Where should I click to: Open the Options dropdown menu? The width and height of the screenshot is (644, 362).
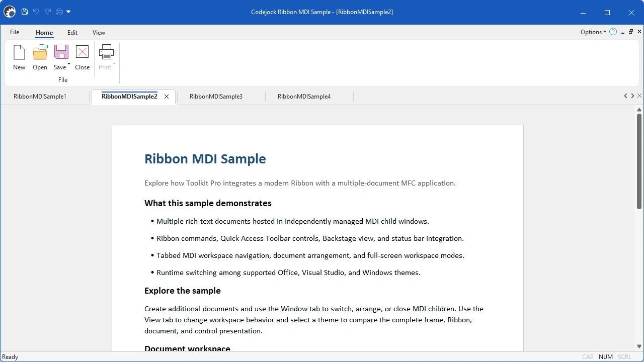click(x=593, y=32)
